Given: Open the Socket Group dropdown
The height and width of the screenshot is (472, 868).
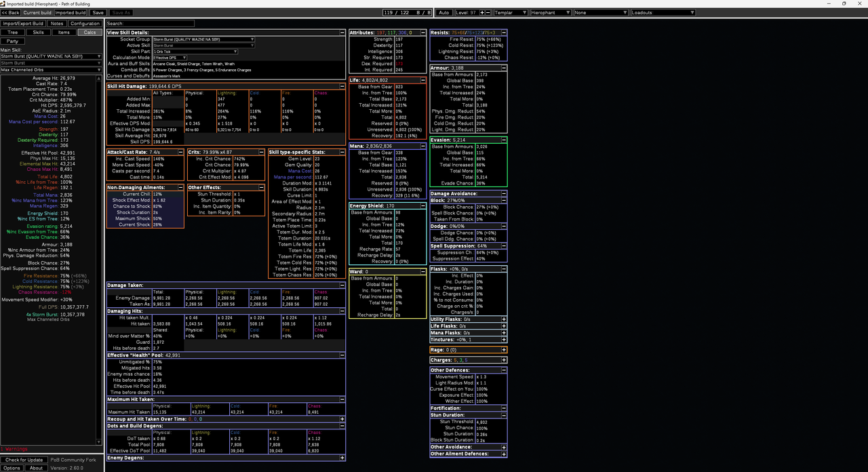Looking at the screenshot, I should [x=203, y=39].
